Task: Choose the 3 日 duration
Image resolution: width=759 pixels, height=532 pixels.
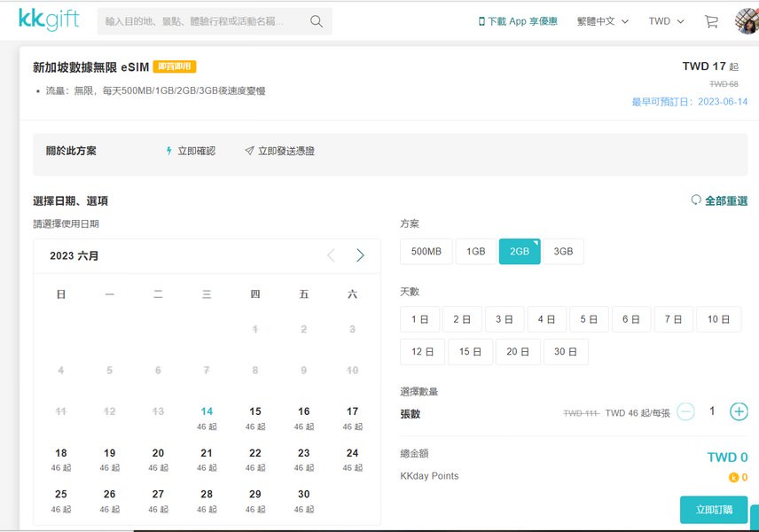Action: click(x=505, y=319)
